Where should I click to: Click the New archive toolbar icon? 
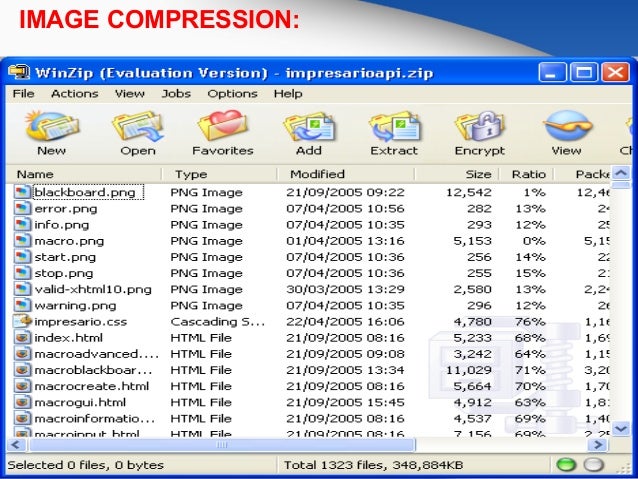[52, 127]
